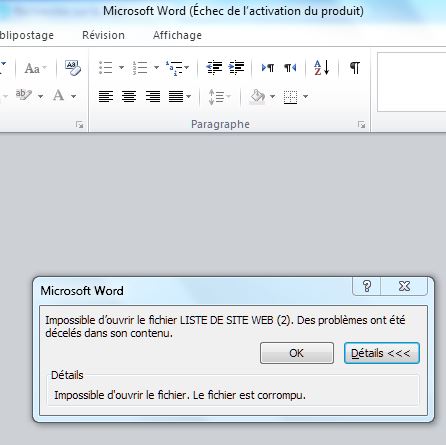Open the Publipostage ribbon tab
Viewport: 446px width, 445px height.
26,36
